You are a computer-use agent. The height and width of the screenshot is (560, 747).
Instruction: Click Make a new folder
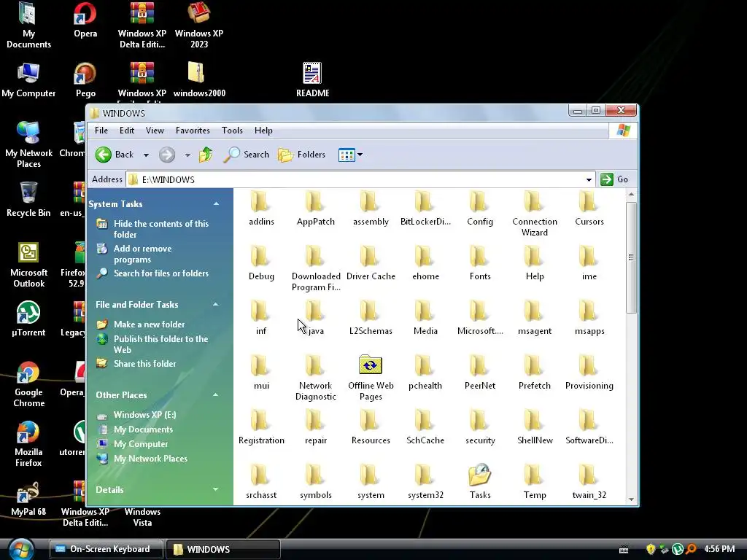(x=149, y=324)
